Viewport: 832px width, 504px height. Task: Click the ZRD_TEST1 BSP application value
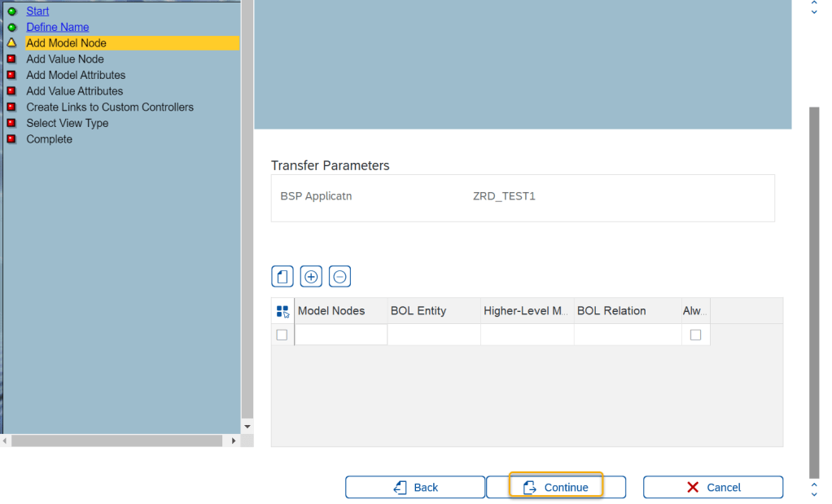[504, 196]
